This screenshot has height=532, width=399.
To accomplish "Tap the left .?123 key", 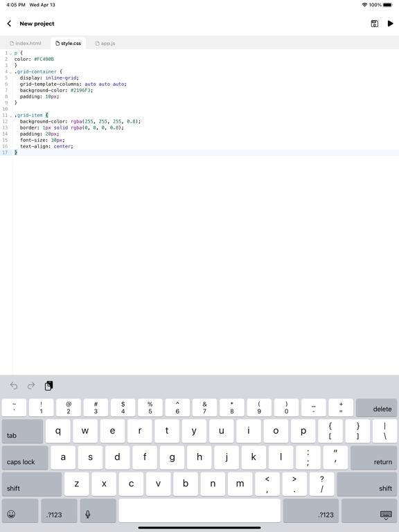I will coord(59,511).
